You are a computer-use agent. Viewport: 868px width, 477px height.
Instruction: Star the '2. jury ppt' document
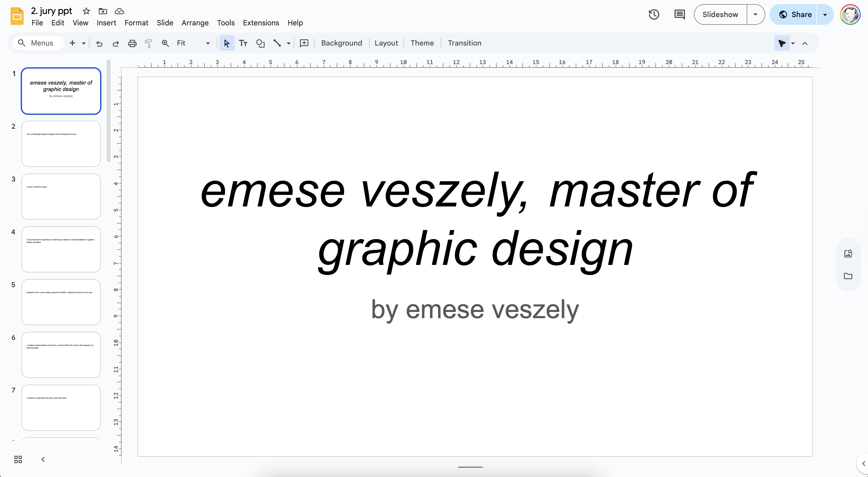86,11
